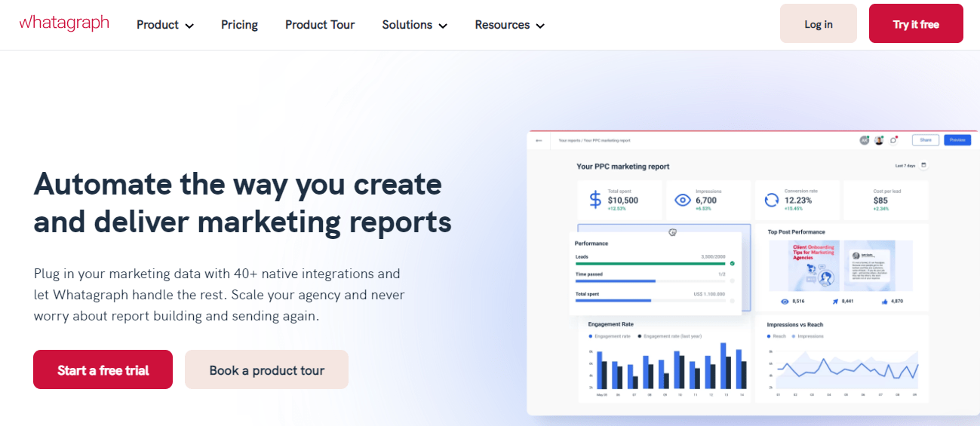Click the Time passed progress bar
This screenshot has width=980, height=426.
650,281
